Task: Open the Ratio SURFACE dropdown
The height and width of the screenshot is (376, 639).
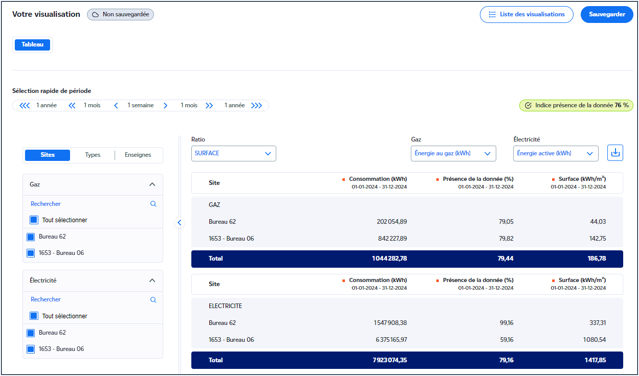Action: [234, 154]
